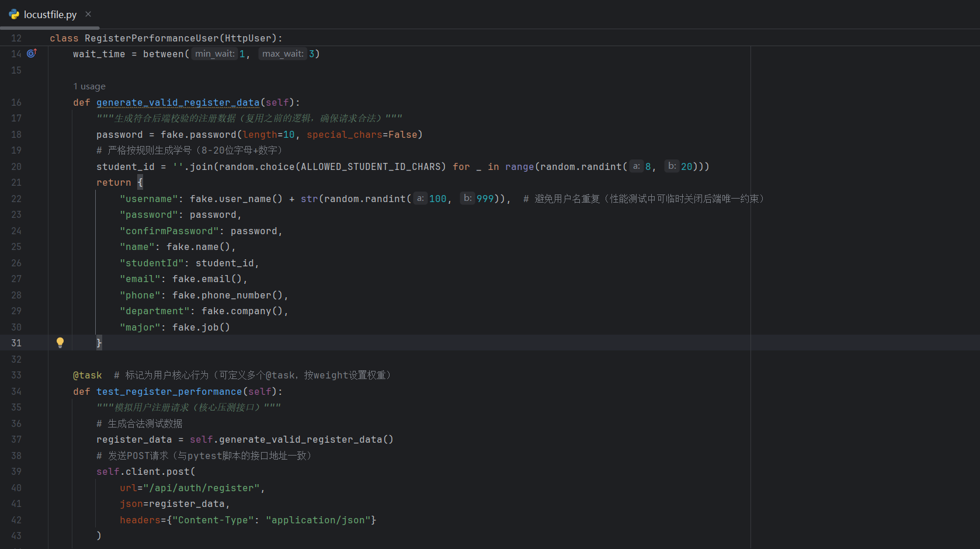The height and width of the screenshot is (549, 980).
Task: Click the override gutter icon at line 14
Action: coord(32,53)
